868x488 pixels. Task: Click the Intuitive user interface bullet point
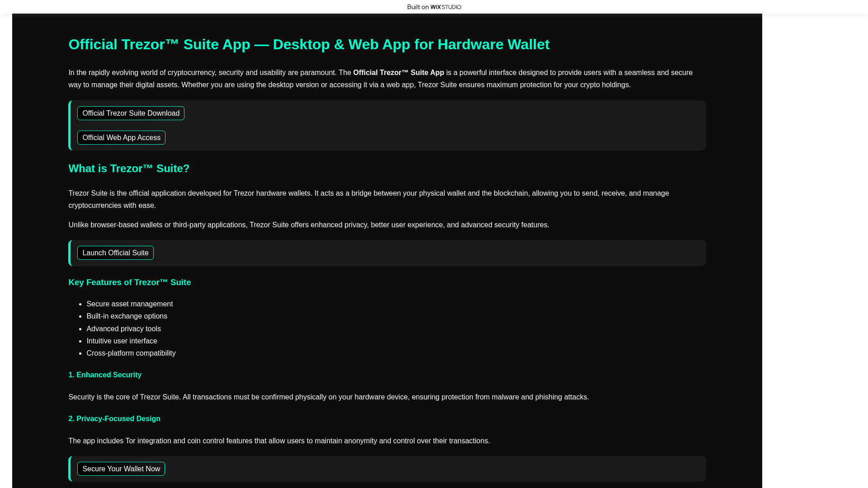(x=122, y=341)
